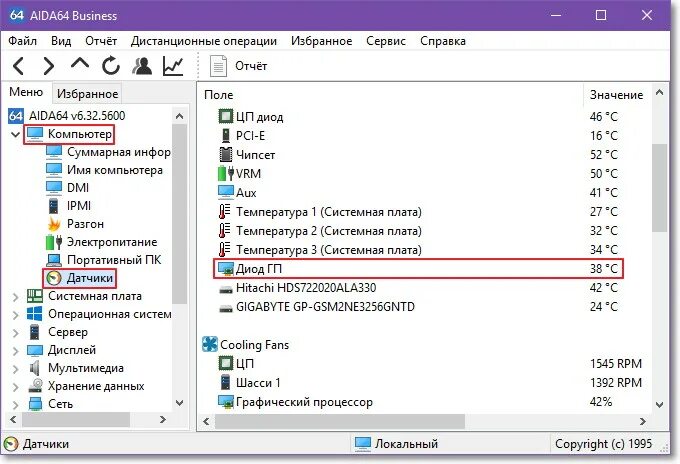Expand the Сеть tree node
The height and width of the screenshot is (464, 680).
[16, 405]
